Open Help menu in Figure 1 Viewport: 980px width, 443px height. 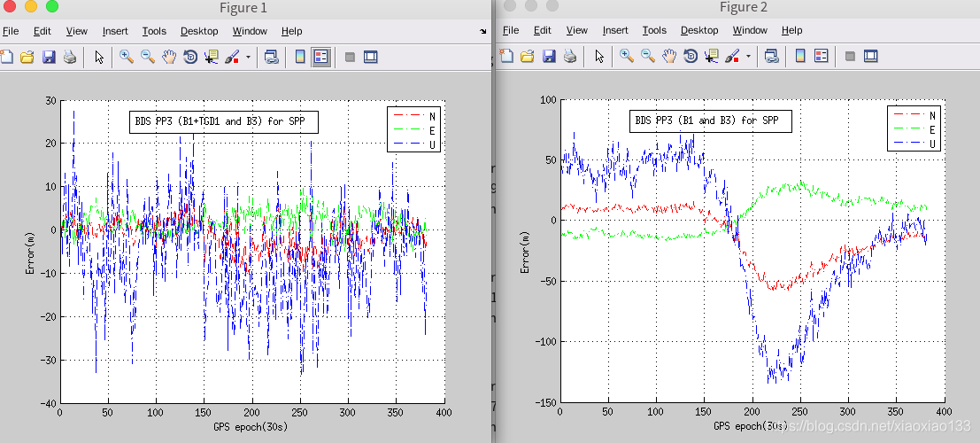pos(291,31)
